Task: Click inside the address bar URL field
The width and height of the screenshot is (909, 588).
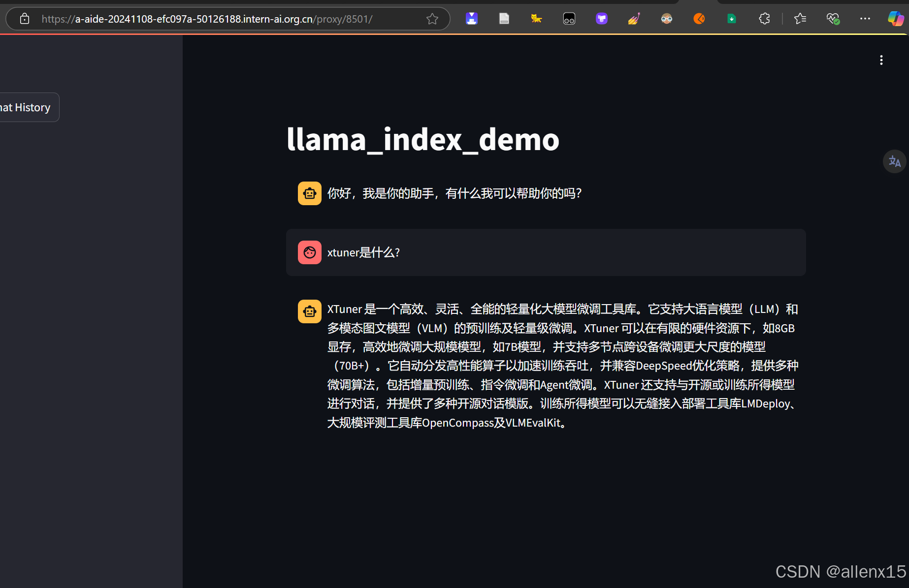Action: click(x=207, y=19)
